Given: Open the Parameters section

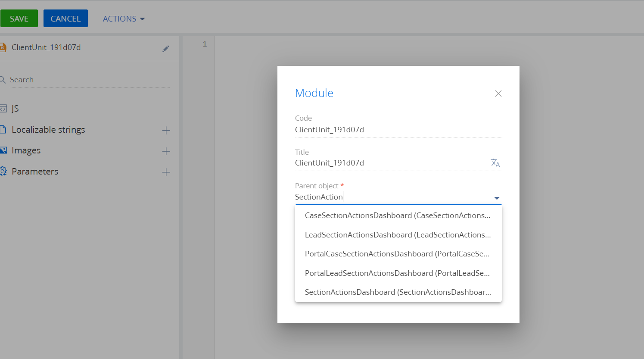Looking at the screenshot, I should tap(35, 172).
